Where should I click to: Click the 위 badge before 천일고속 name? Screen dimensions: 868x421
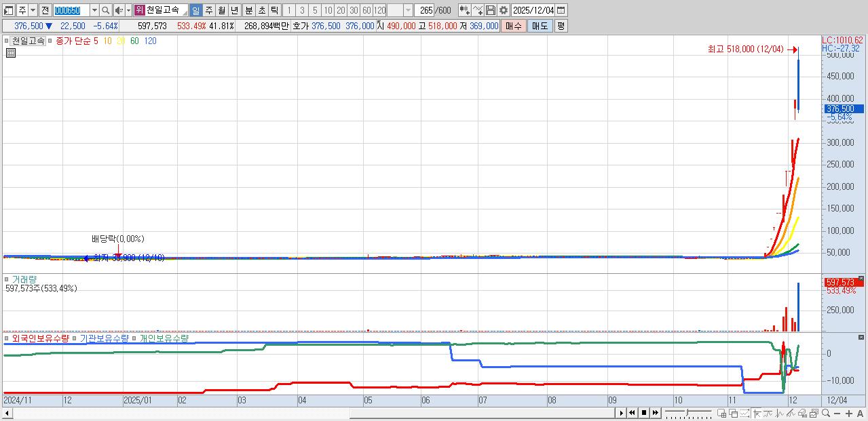coord(139,10)
